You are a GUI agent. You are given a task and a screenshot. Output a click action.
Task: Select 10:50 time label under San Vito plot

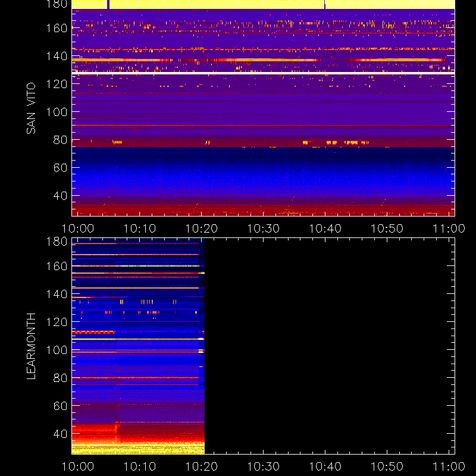click(387, 228)
